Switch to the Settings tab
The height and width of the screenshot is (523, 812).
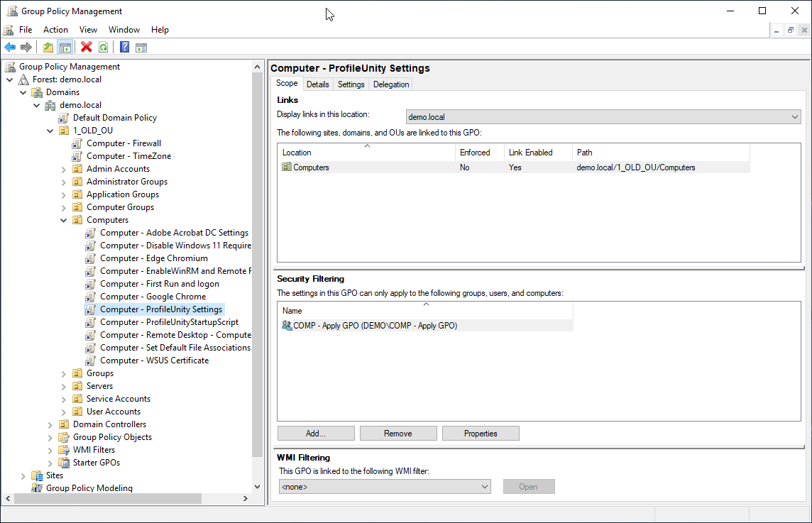(351, 84)
